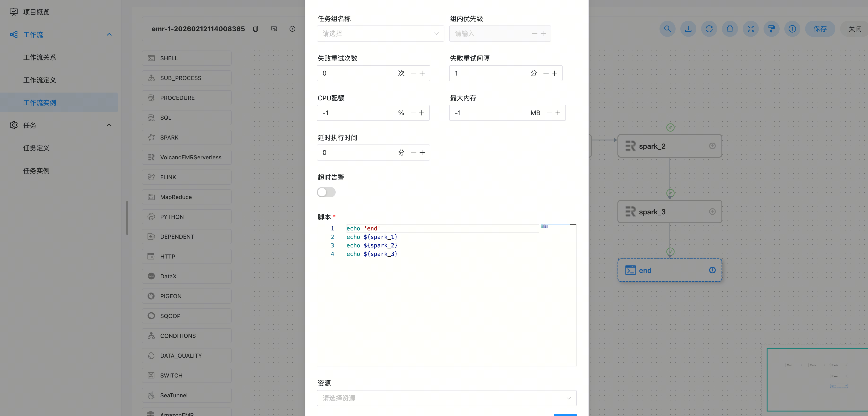Click the fullscreen toggle icon
The width and height of the screenshot is (868, 416).
point(751,29)
